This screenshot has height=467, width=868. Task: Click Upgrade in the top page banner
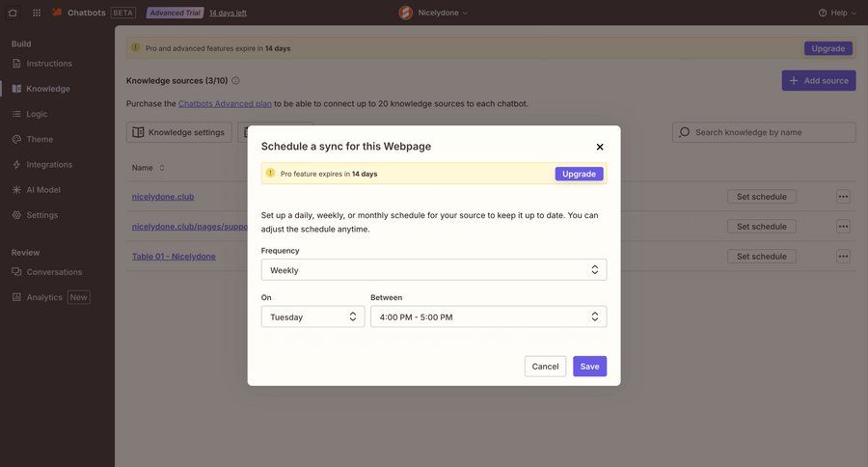(x=828, y=49)
